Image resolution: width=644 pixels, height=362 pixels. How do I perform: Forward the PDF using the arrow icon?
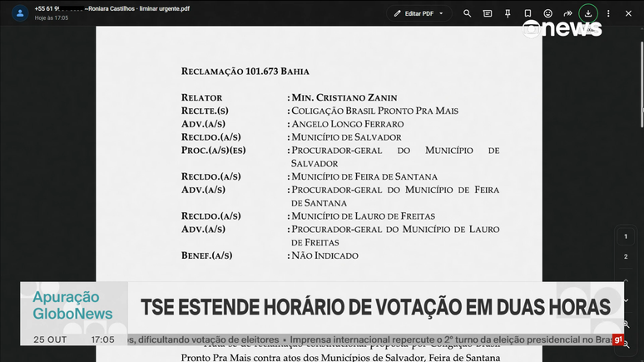pyautogui.click(x=568, y=13)
